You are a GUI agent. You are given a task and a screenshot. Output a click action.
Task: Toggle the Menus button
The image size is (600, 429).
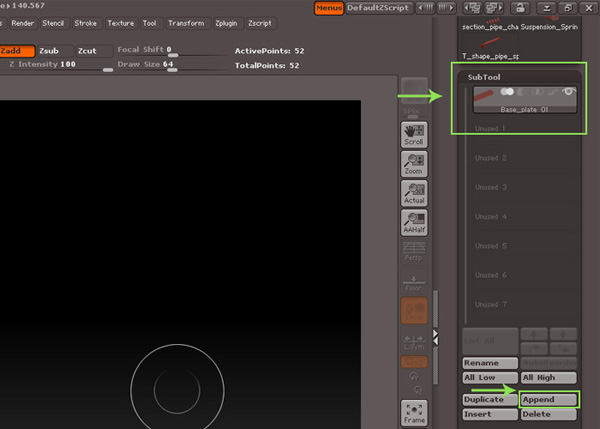point(327,8)
